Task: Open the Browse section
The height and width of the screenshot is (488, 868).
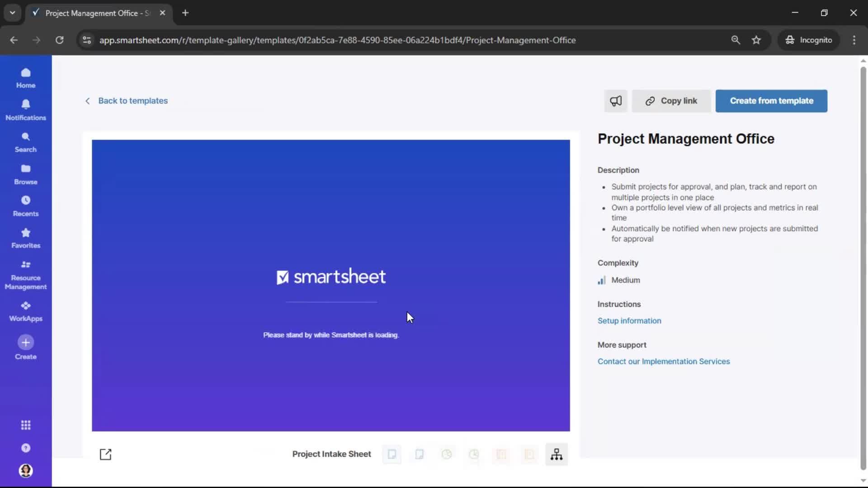Action: point(25,173)
